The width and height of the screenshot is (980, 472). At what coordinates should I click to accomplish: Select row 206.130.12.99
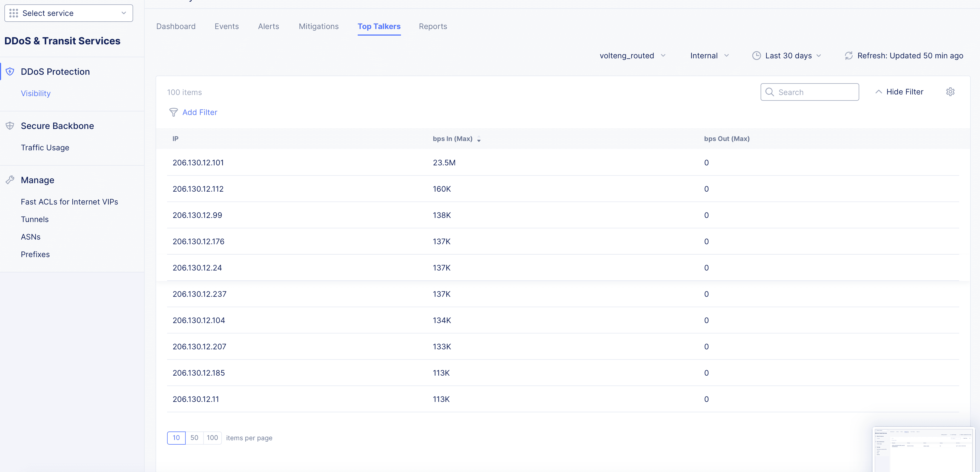pos(563,215)
